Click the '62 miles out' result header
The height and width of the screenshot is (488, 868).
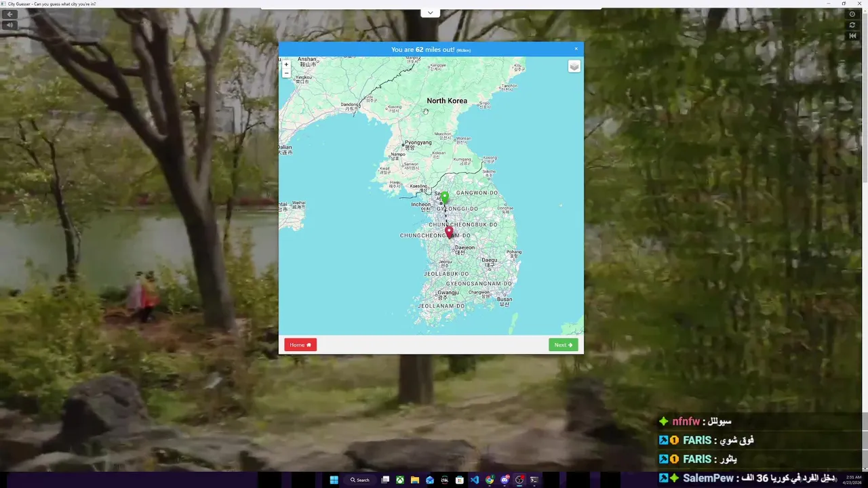tap(431, 49)
